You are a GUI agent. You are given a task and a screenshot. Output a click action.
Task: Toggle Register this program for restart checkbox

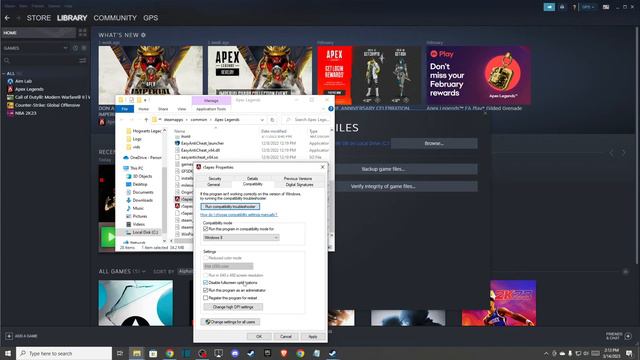[x=206, y=298]
